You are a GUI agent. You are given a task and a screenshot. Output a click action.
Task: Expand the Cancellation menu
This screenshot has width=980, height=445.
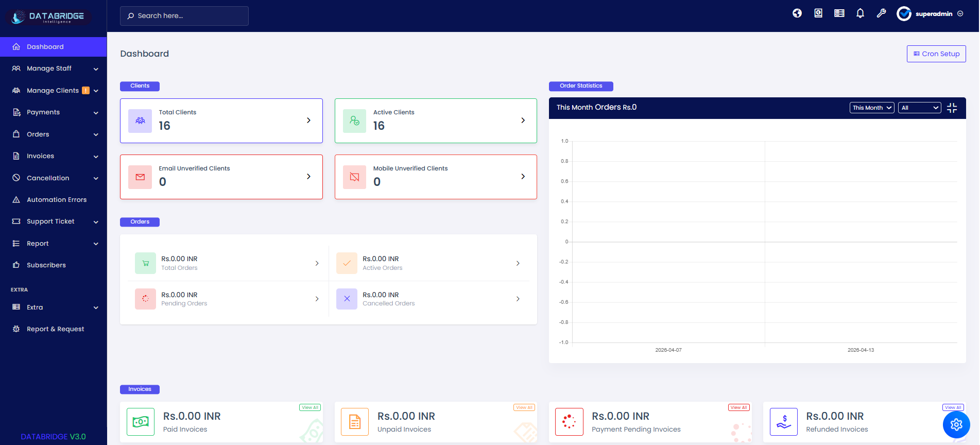[x=96, y=178]
